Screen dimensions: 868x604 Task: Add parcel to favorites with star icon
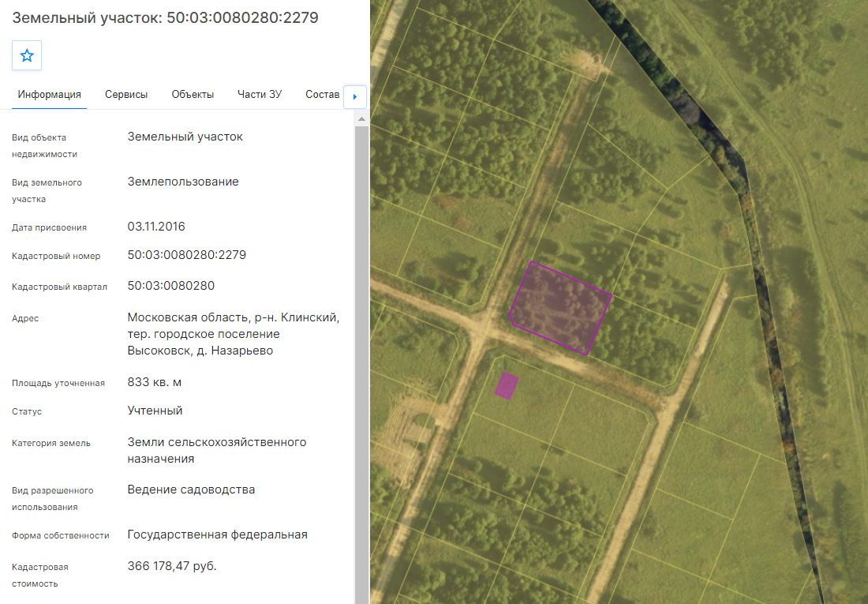pyautogui.click(x=27, y=55)
